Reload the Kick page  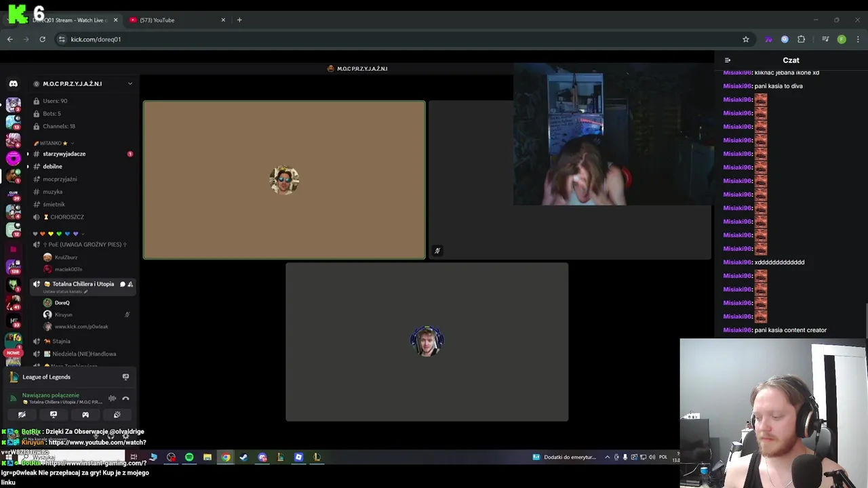point(42,39)
